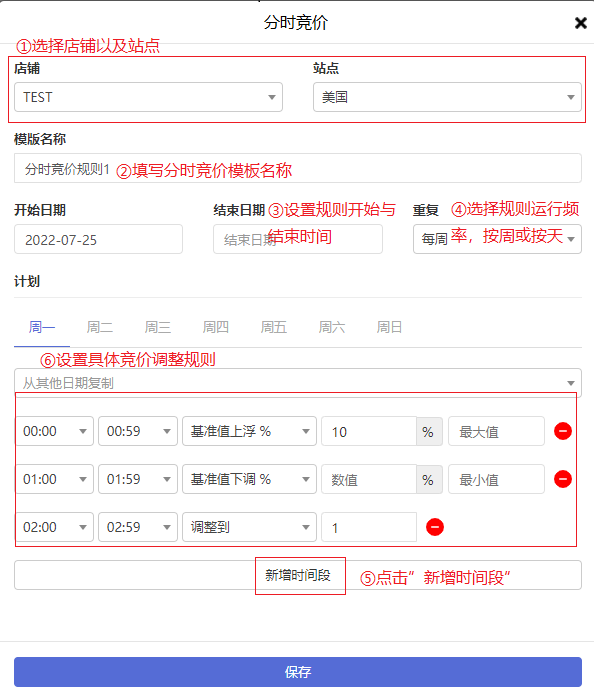Open the 02:59 end time dropdown

click(138, 527)
